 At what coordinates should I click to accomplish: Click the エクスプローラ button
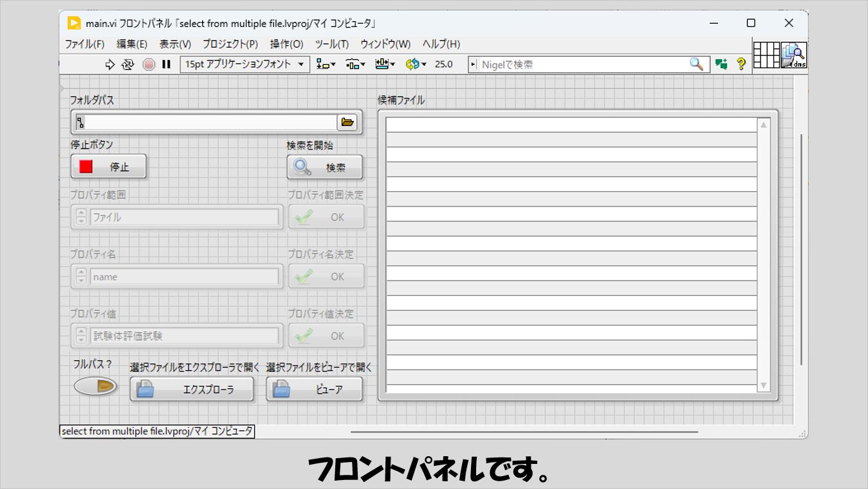point(192,389)
